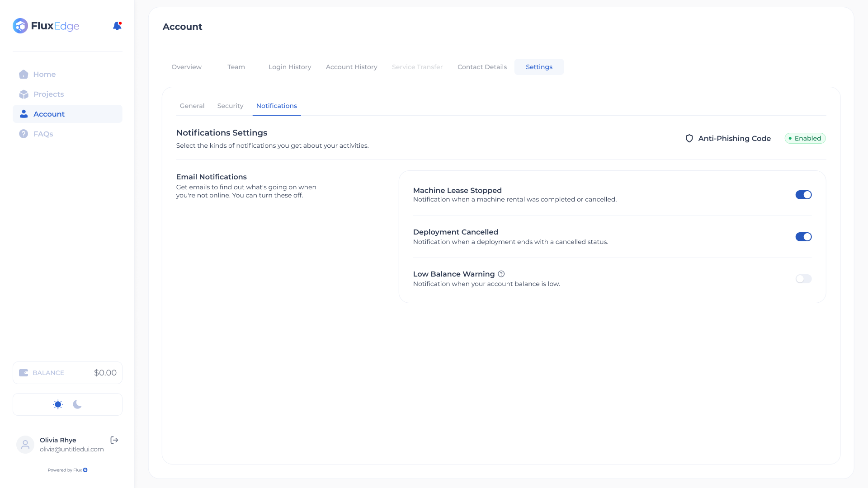Open the Team tab
The image size is (868, 488).
tap(236, 67)
